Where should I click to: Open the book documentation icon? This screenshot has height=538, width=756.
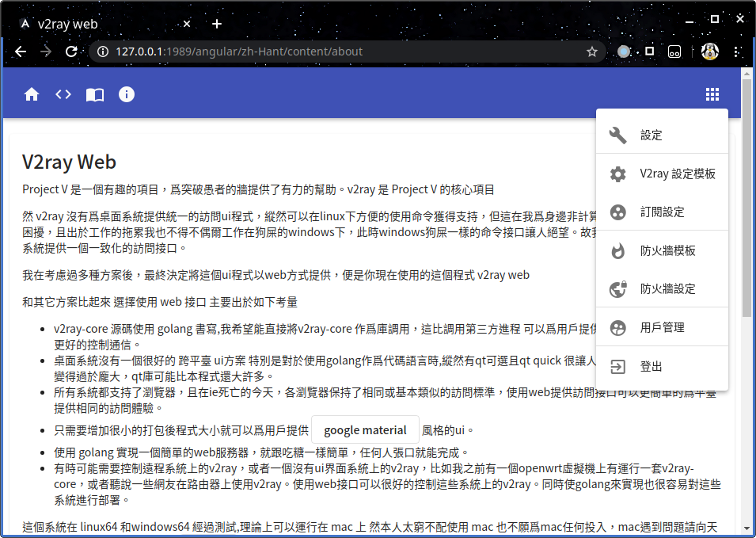95,94
